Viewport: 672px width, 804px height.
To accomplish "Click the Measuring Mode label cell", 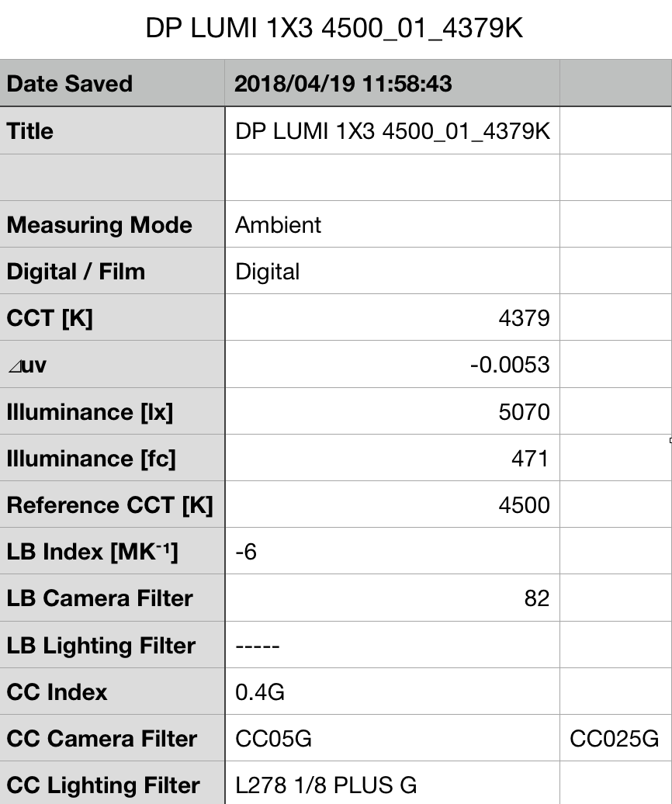I will [99, 225].
